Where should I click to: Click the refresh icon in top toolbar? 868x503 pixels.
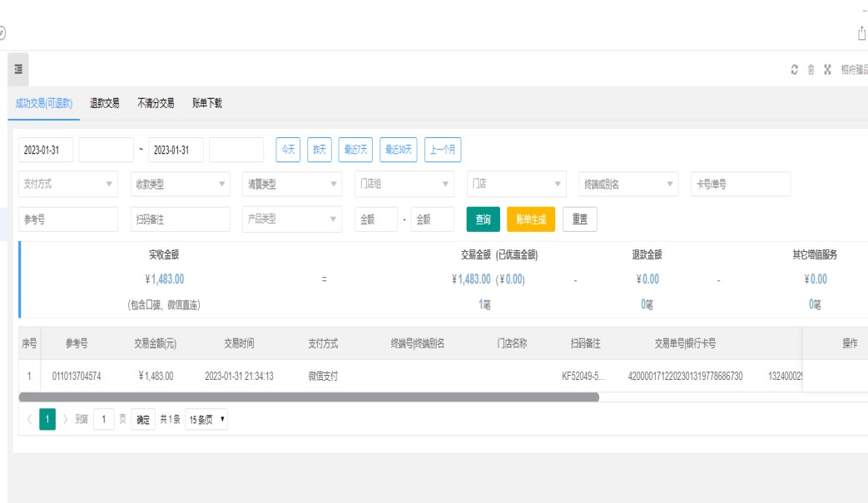pyautogui.click(x=795, y=70)
